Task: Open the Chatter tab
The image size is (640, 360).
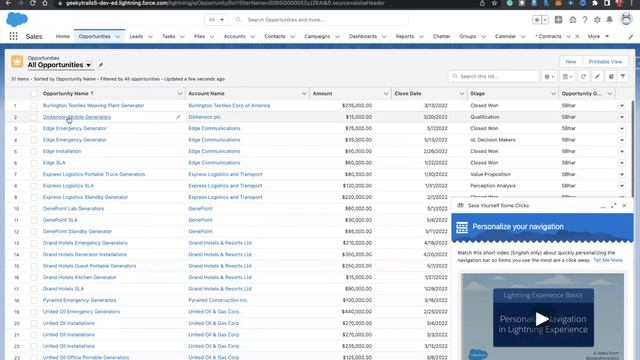Action: (441, 36)
